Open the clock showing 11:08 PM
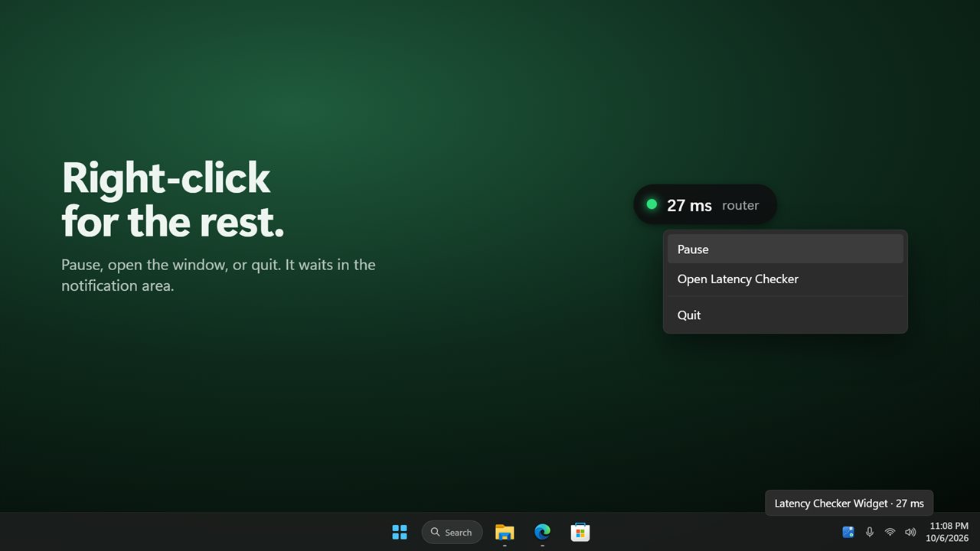980x551 pixels. point(948,532)
